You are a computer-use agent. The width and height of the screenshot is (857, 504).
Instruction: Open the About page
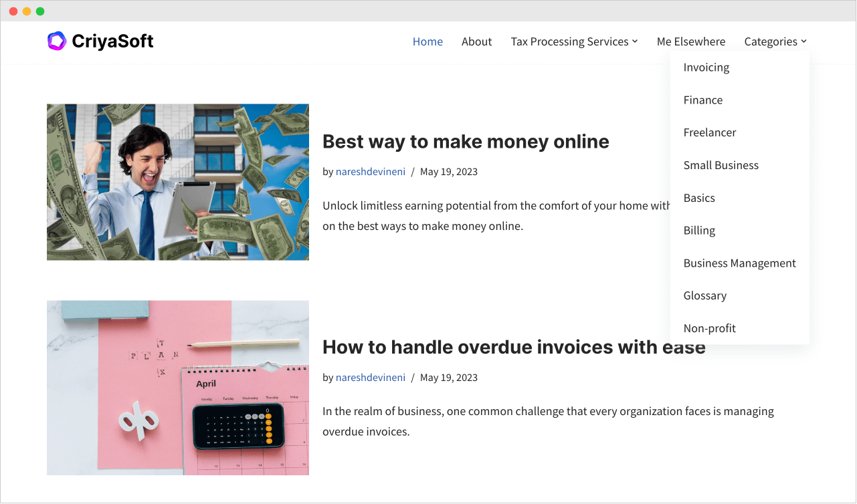click(x=476, y=41)
